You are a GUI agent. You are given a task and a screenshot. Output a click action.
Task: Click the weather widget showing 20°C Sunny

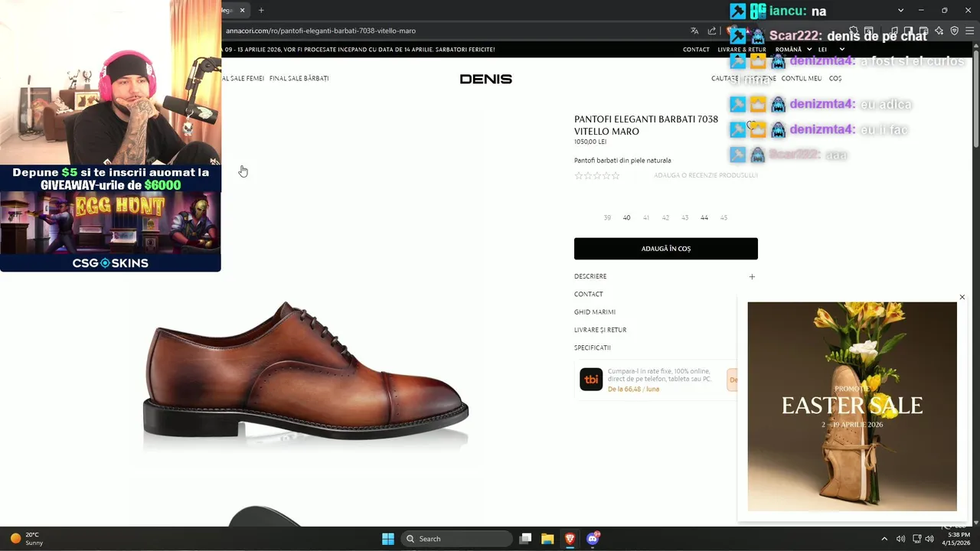tap(26, 539)
